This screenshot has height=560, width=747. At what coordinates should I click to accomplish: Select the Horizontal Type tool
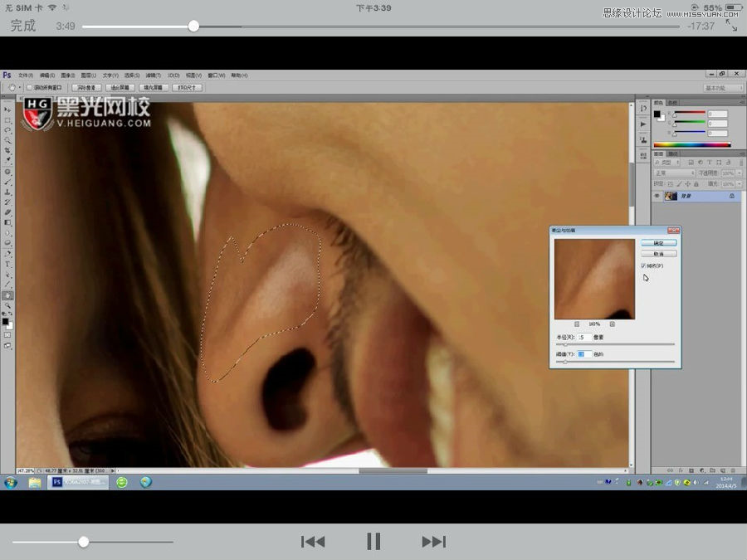[7, 265]
